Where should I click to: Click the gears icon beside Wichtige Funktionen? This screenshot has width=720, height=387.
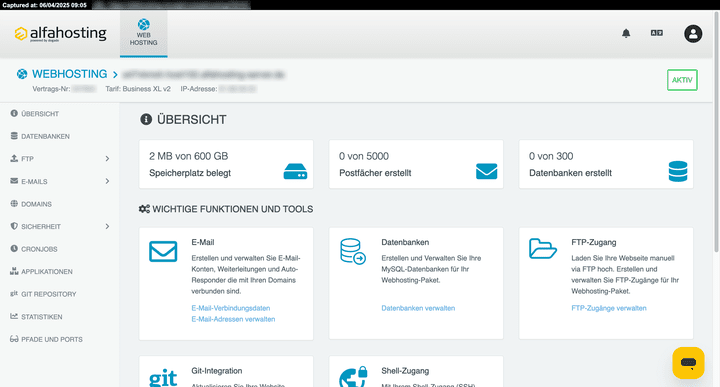pos(144,209)
